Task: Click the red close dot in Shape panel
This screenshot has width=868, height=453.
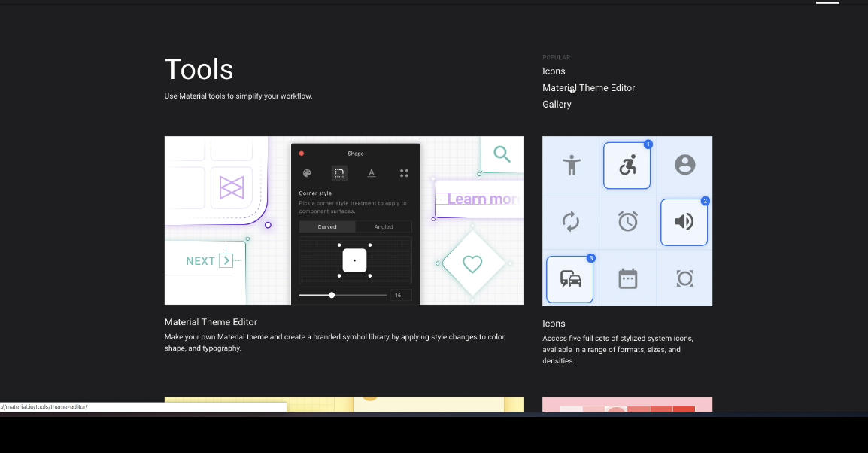Action: pyautogui.click(x=302, y=154)
